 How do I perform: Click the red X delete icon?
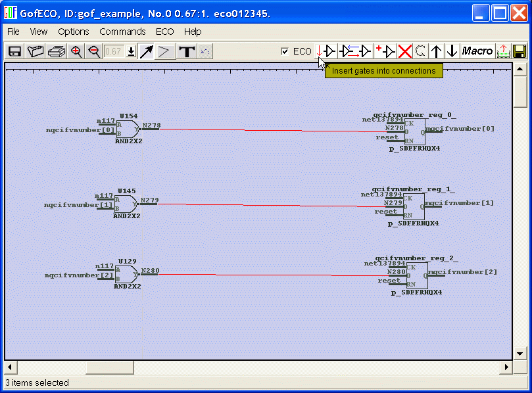[x=404, y=51]
